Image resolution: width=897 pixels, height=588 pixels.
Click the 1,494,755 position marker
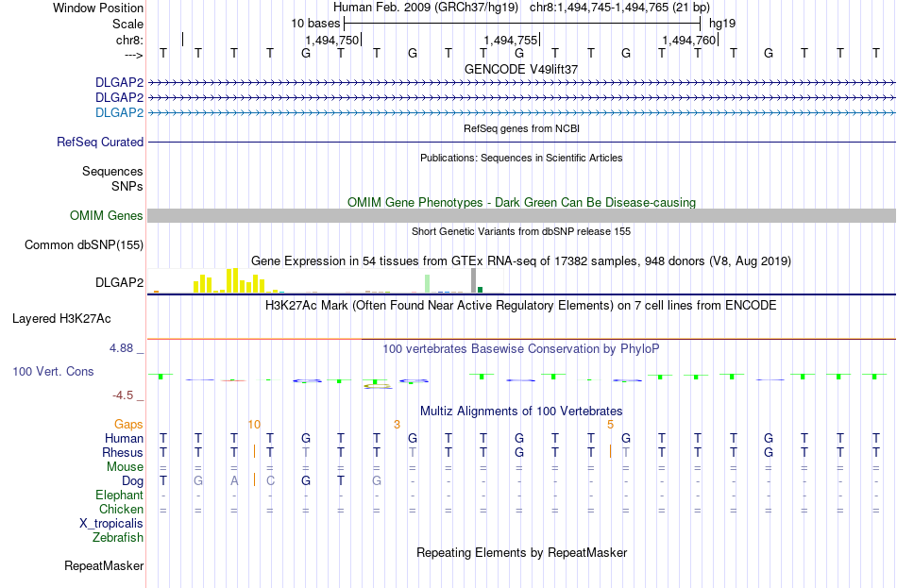click(510, 40)
